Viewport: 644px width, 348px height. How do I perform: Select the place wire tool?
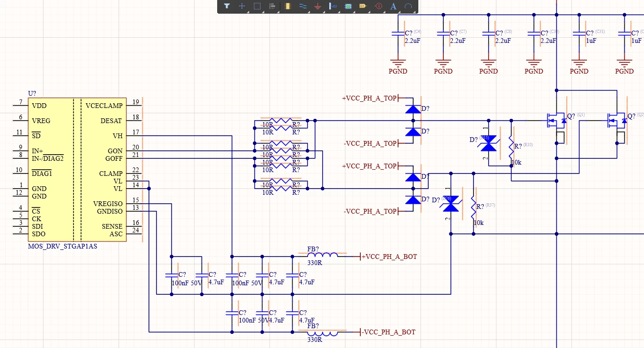tap(302, 6)
